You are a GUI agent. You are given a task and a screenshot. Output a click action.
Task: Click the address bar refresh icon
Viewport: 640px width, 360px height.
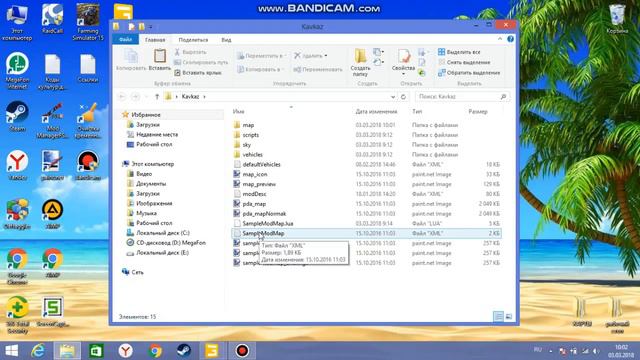point(403,97)
